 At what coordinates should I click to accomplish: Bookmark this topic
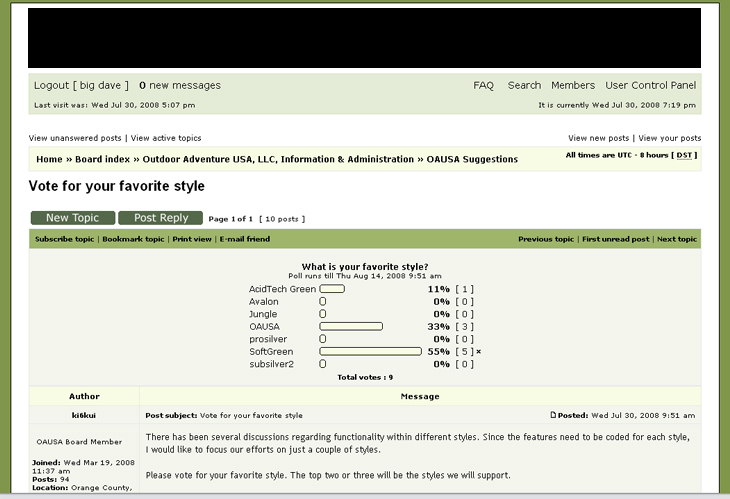[133, 240]
